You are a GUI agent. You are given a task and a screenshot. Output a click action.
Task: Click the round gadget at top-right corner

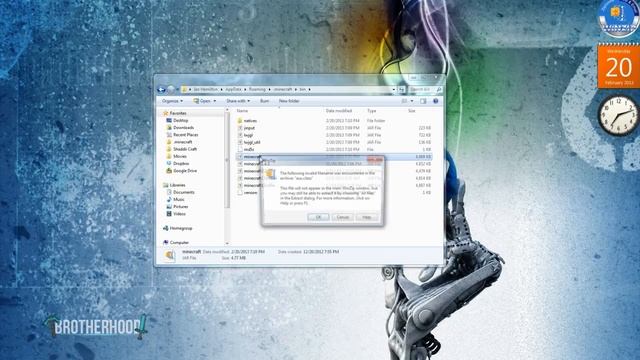tap(619, 17)
